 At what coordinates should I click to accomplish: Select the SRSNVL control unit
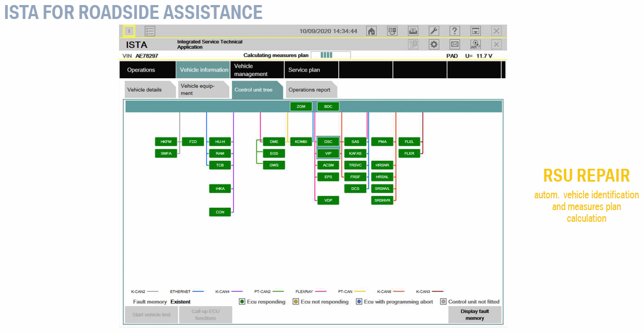tap(382, 189)
